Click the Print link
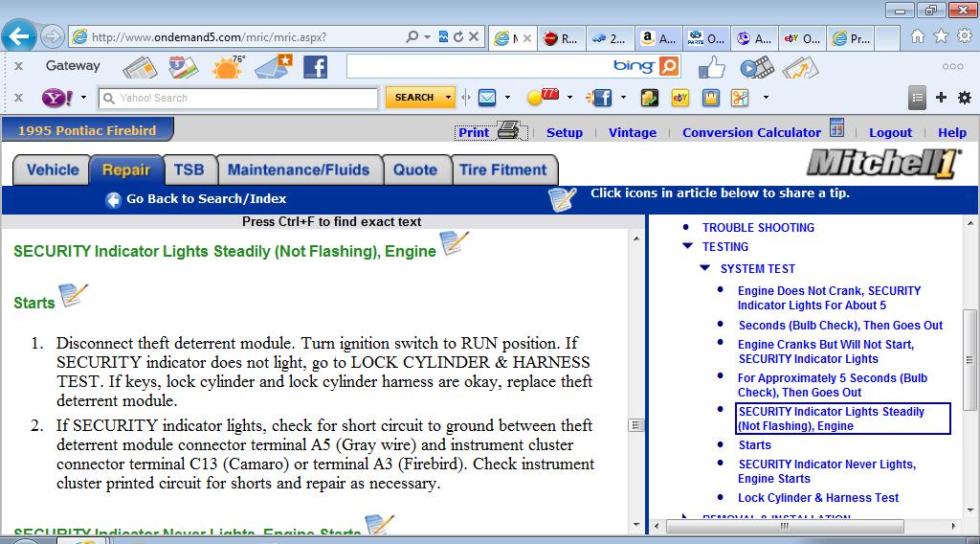Viewport: 980px width, 544px height. click(474, 132)
